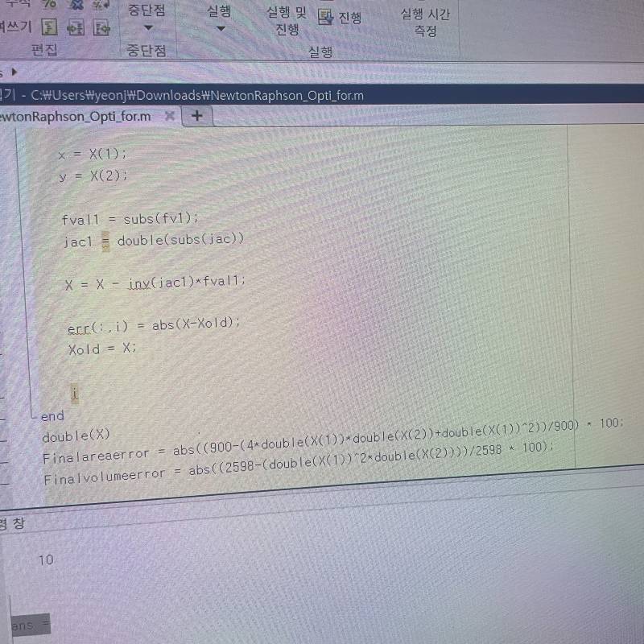Screen dimensions: 644x644
Task: Select the NewtonRaphson_Opti_for.m editor tab
Action: click(76, 116)
